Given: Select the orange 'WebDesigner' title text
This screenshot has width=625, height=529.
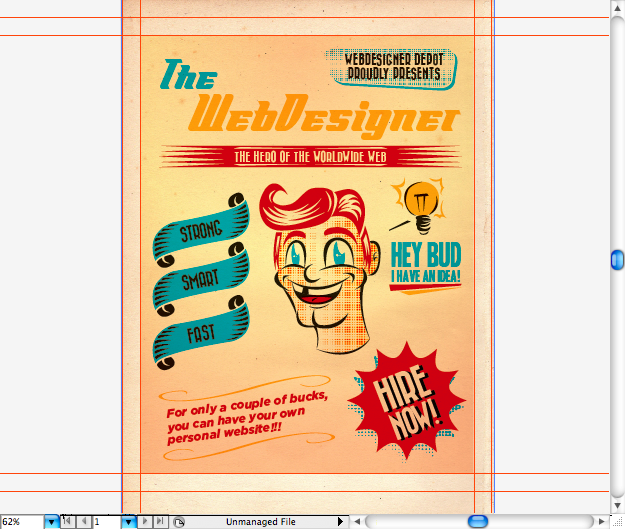Looking at the screenshot, I should coord(324,116).
